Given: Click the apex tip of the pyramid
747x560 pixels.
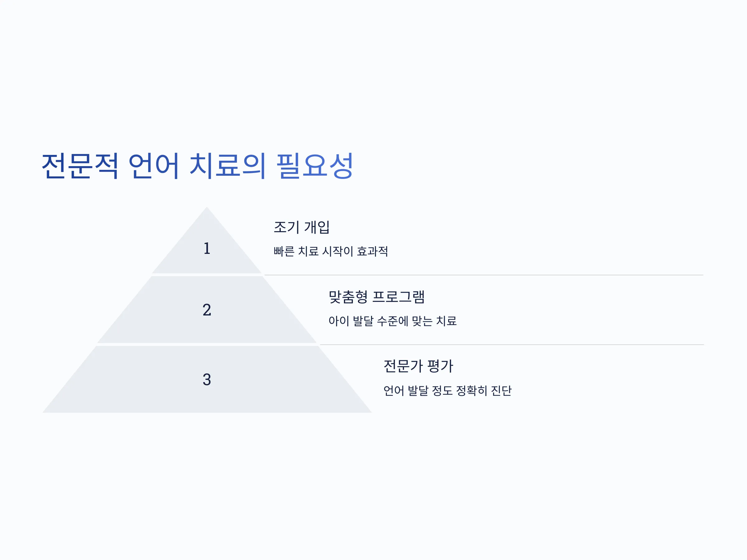Looking at the screenshot, I should (x=207, y=208).
